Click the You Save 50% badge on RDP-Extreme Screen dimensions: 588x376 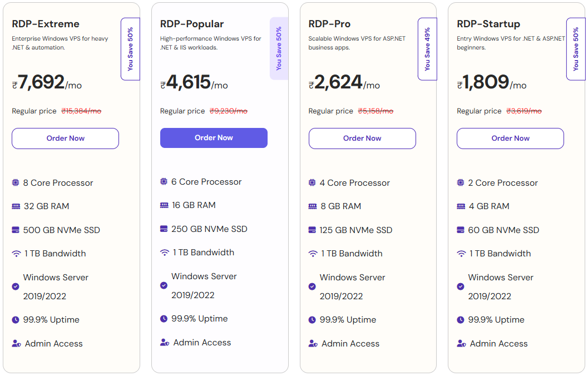pos(130,49)
